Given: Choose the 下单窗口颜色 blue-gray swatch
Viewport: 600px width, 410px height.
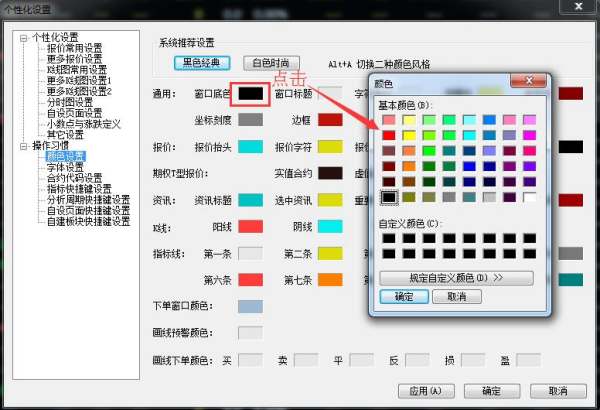Looking at the screenshot, I should pyautogui.click(x=251, y=306).
